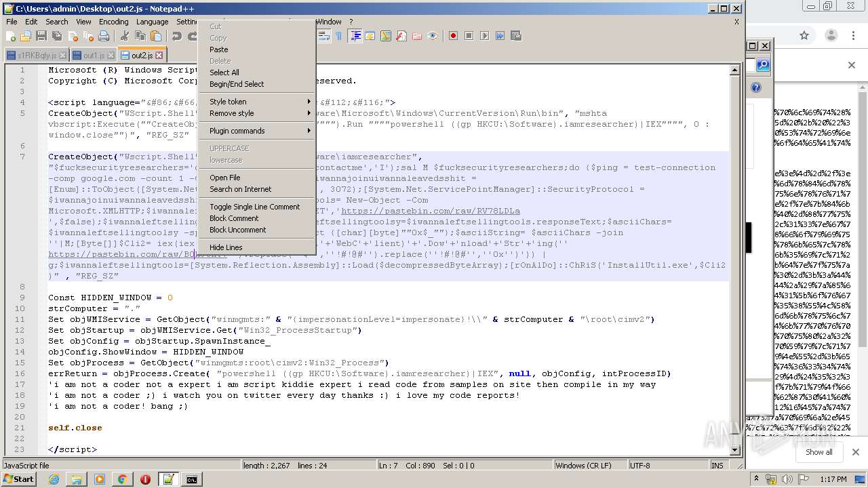Click the Stop Recording macro icon

click(469, 36)
